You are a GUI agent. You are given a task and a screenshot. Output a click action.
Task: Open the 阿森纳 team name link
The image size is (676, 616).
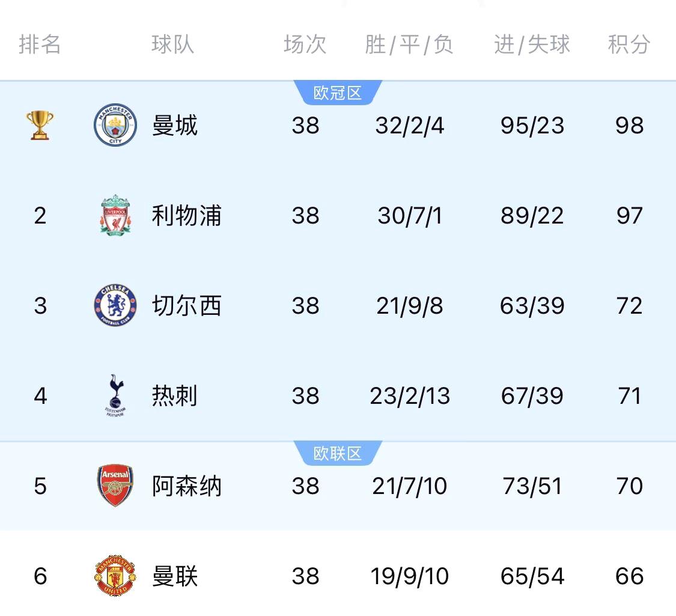tap(187, 486)
